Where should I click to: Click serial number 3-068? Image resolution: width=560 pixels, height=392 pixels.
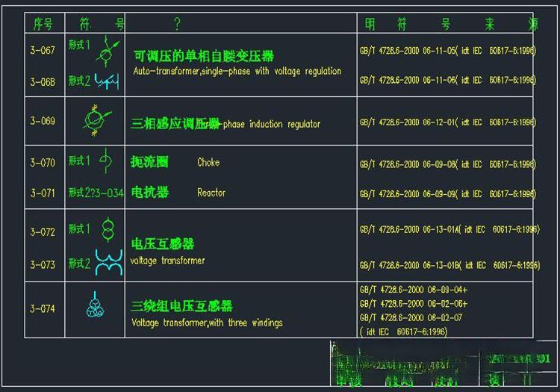[x=43, y=82]
